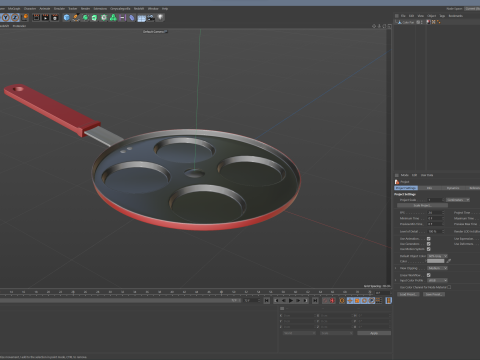
Task: Open the MoGraph menu
Action: [14, 8]
